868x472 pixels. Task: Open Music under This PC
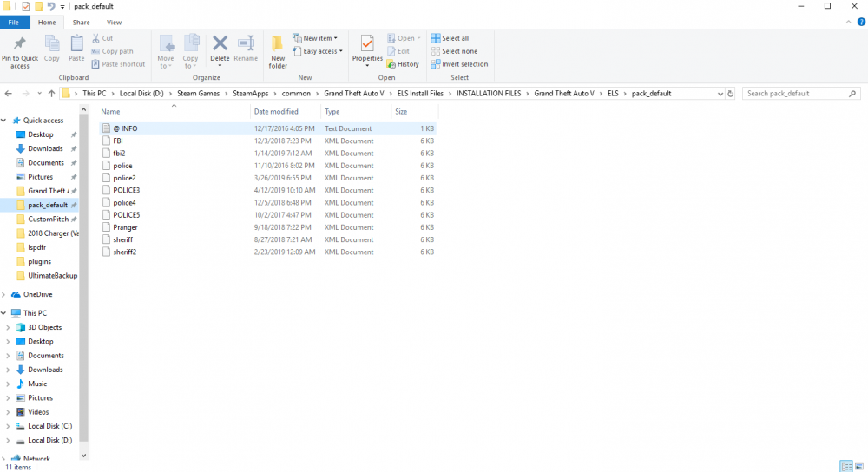coord(37,383)
